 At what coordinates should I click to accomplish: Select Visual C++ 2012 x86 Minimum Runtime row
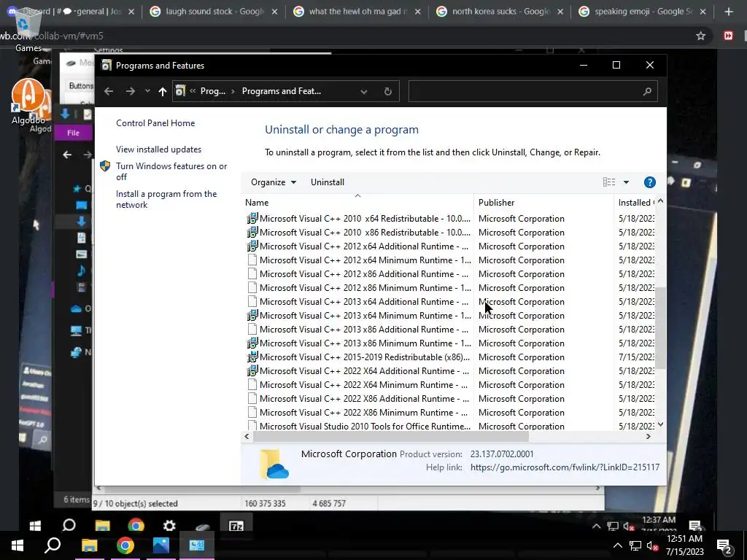[x=449, y=287]
